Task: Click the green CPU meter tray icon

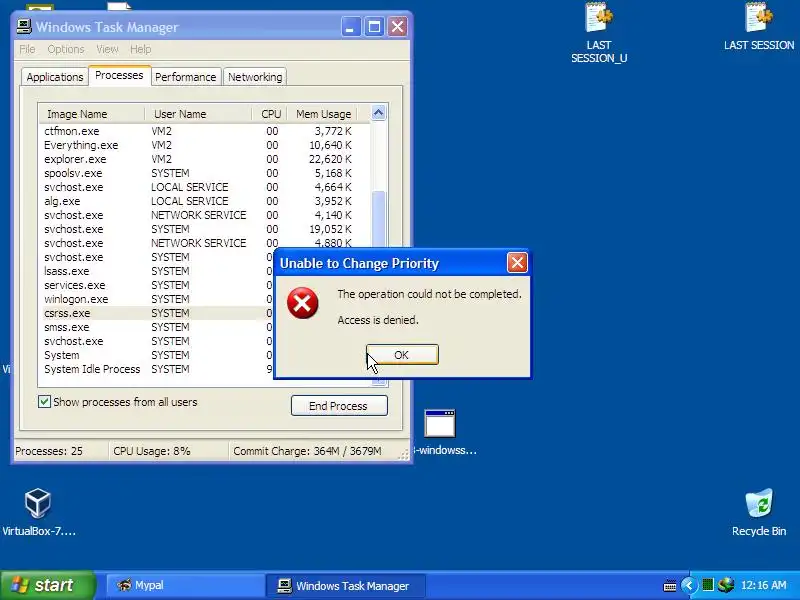Action: (x=708, y=585)
